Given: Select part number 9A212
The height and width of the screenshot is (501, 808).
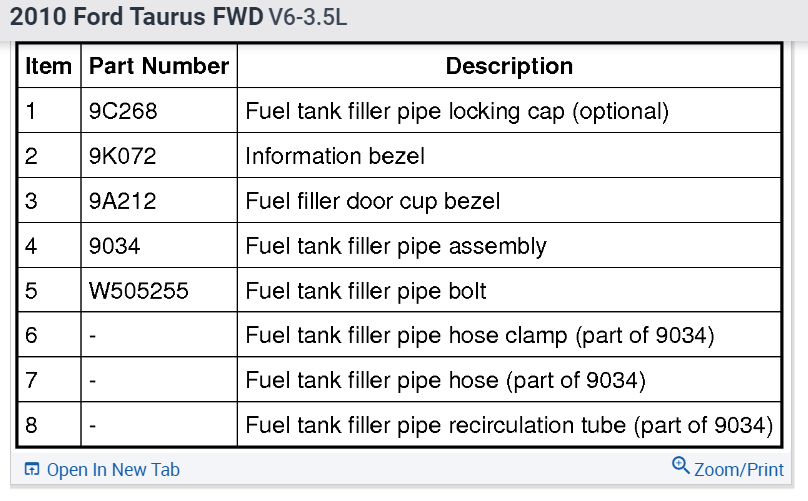Looking at the screenshot, I should click(122, 201).
